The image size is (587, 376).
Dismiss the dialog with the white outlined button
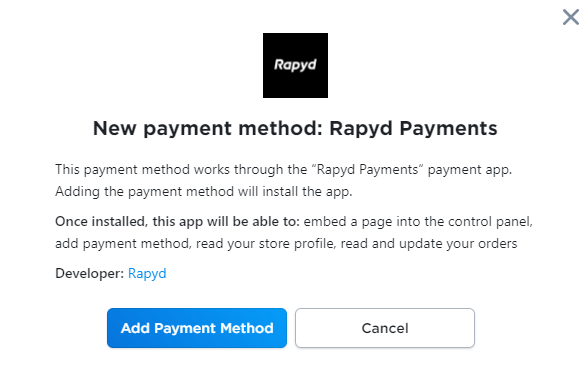pos(385,328)
